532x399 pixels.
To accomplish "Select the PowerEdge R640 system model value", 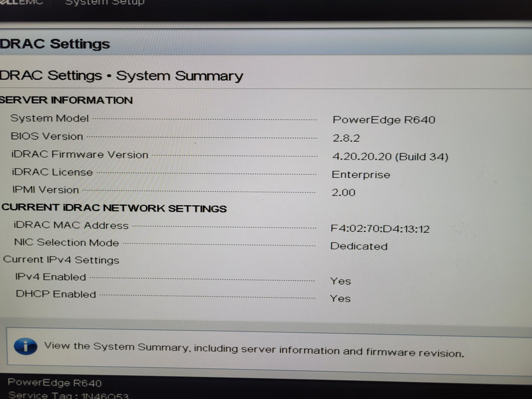I will point(384,120).
